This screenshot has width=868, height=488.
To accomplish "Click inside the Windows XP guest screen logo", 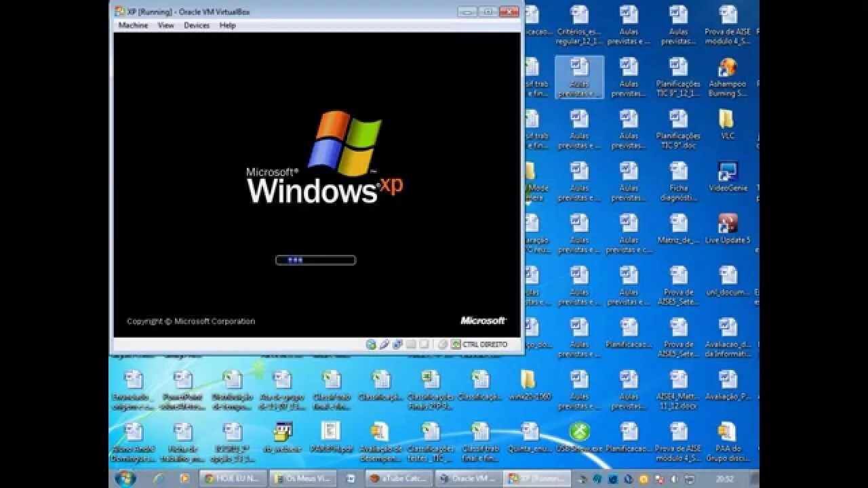I will coord(324,158).
